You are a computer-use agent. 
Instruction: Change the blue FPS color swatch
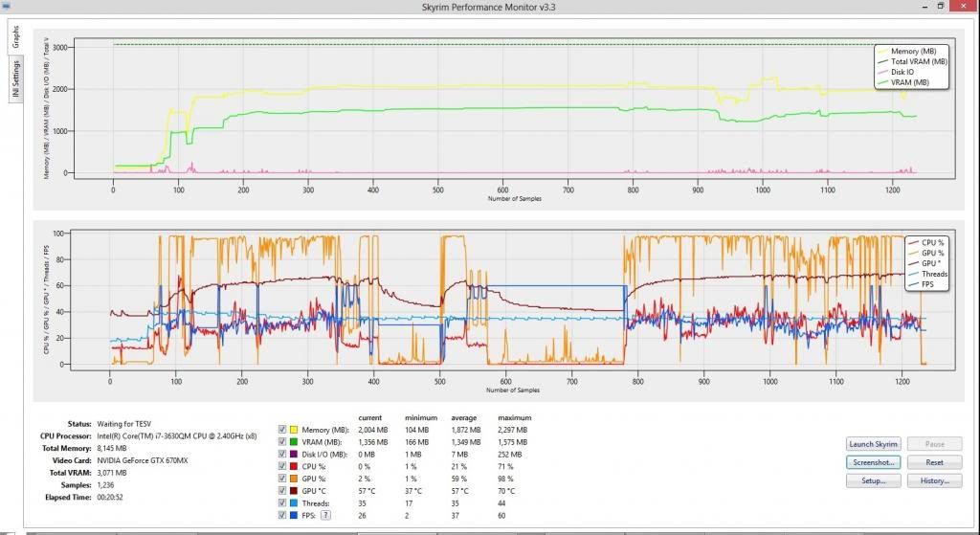294,516
